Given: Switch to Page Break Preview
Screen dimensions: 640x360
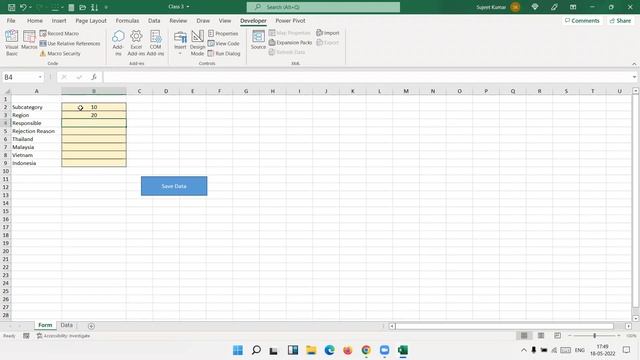Looking at the screenshot, I should 558,336.
